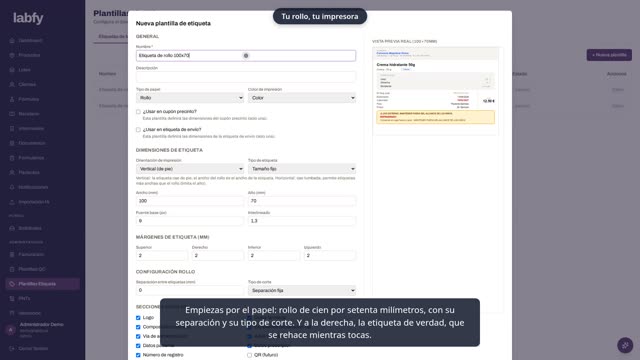Click the Alto (mm) field
The image size is (640, 360).
click(302, 201)
